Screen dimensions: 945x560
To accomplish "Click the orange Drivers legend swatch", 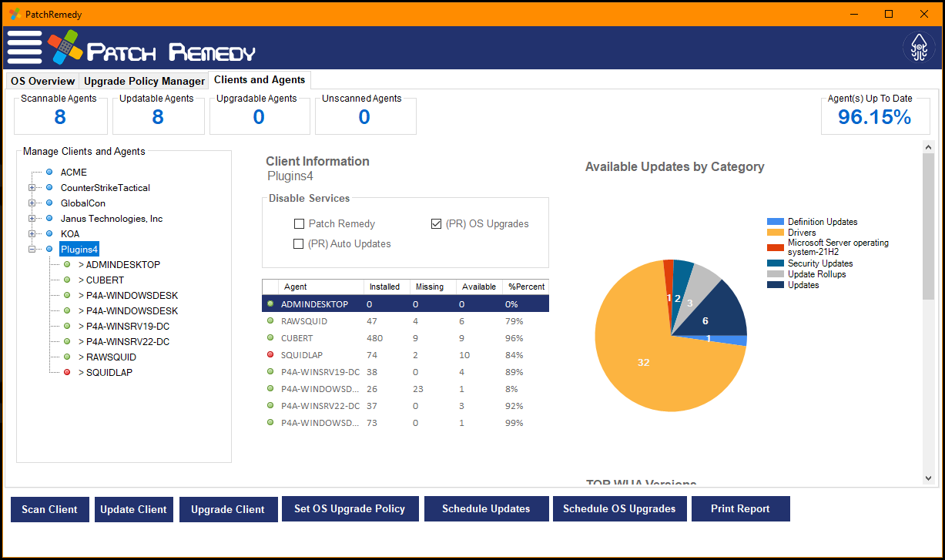I will click(x=774, y=231).
